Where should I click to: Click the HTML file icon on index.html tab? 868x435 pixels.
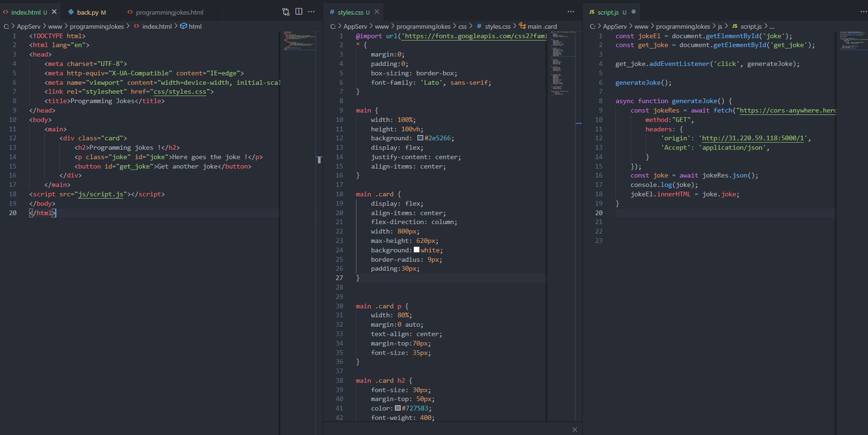click(x=5, y=12)
